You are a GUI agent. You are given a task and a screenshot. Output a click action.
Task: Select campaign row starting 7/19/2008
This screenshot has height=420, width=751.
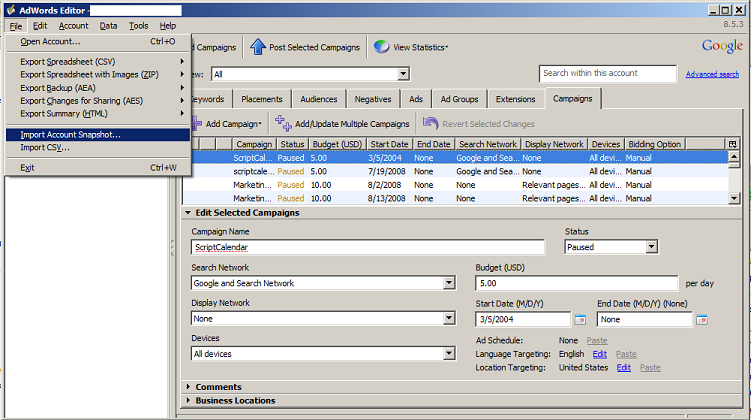pos(455,171)
